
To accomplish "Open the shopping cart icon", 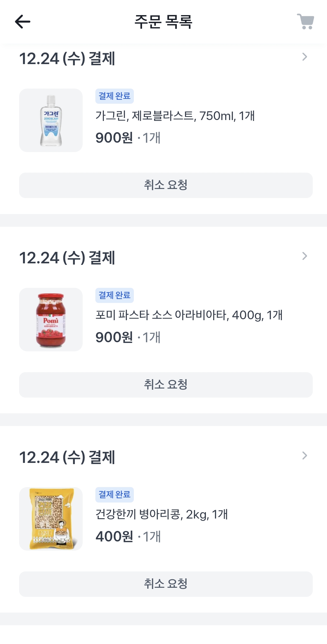I will (305, 22).
